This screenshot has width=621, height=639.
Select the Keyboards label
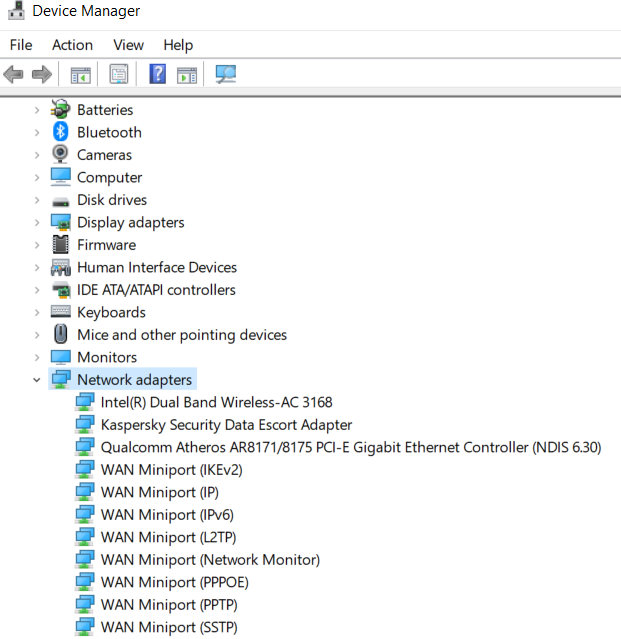pos(111,313)
